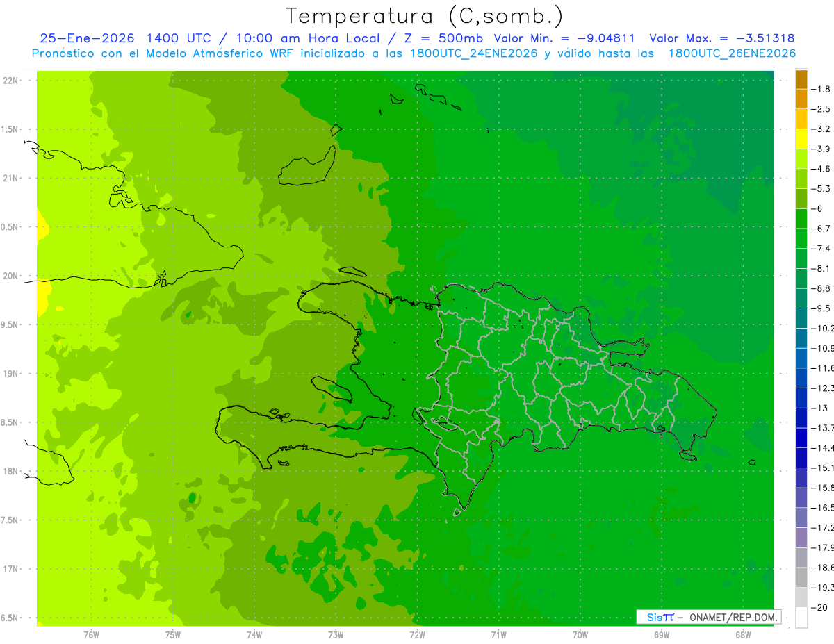834x644 pixels.
Task: Click the 'Temperatura (C,somb.)' title
Action: coord(424,16)
